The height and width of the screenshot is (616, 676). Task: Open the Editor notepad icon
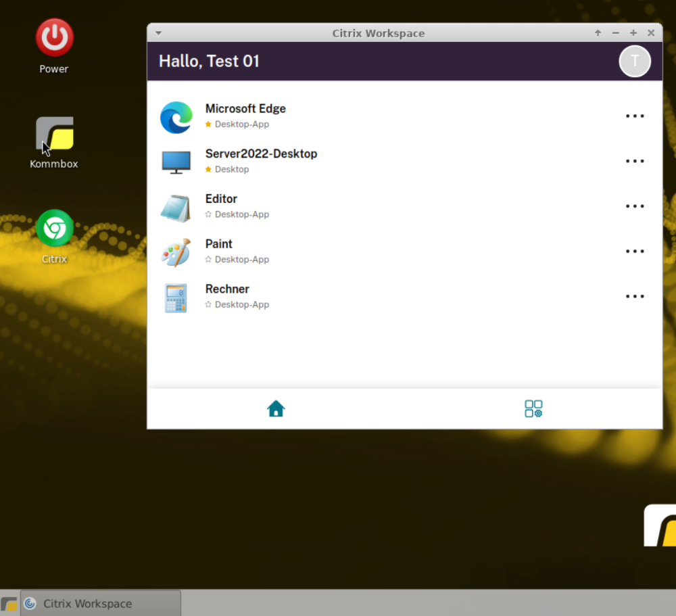pyautogui.click(x=176, y=207)
